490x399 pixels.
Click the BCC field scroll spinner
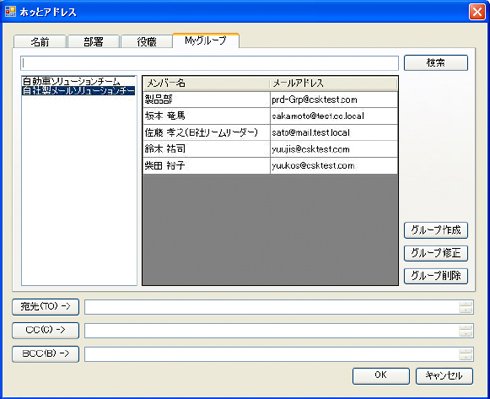[x=466, y=354]
